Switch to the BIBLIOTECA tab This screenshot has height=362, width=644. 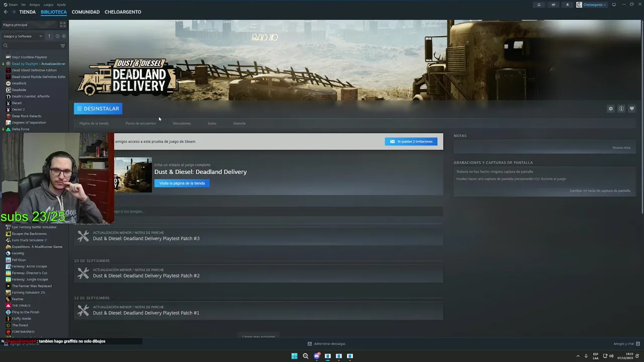pos(54,12)
